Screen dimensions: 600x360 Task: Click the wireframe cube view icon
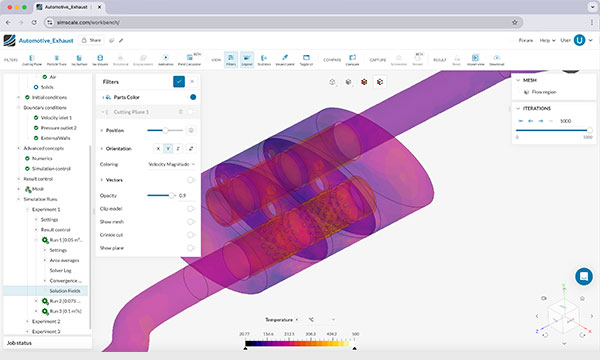(332, 82)
